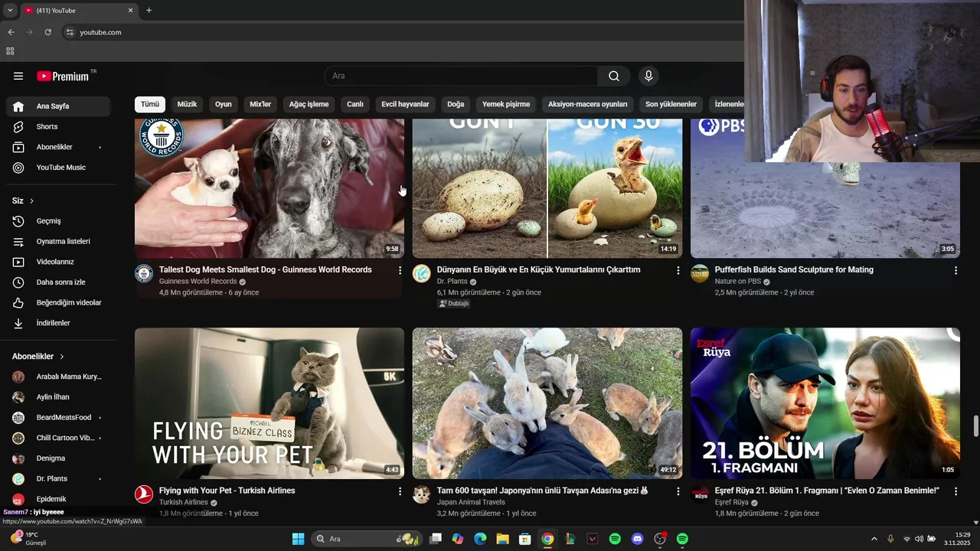The width and height of the screenshot is (980, 551).
Task: Open Videolarınız
Action: (x=58, y=262)
